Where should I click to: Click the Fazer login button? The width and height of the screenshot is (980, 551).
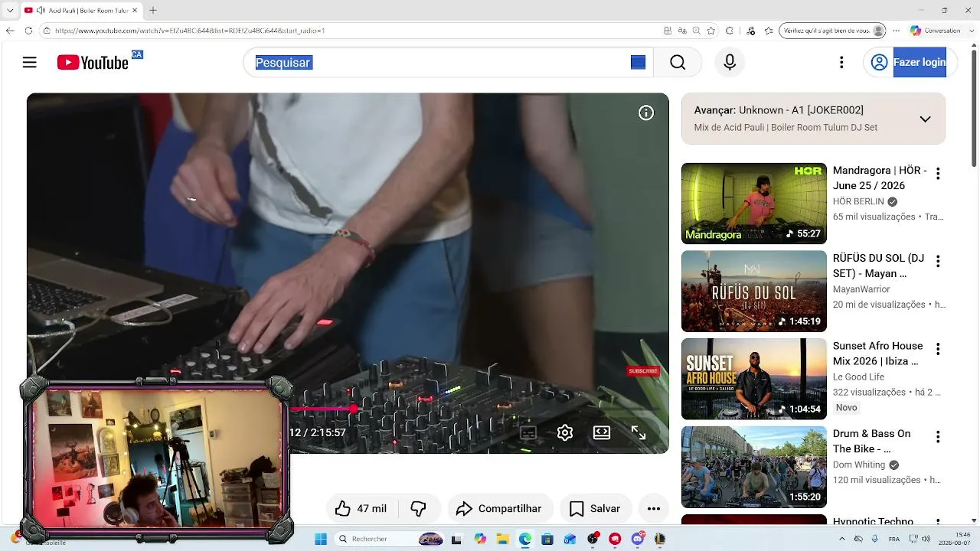coord(910,63)
